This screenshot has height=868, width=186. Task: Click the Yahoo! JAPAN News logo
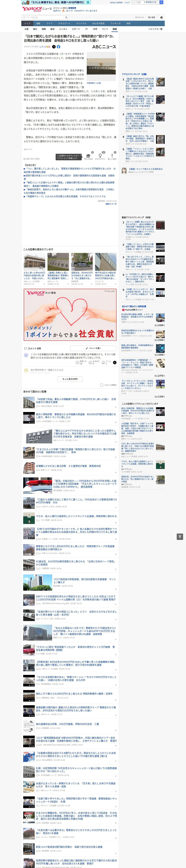pyautogui.click(x=37, y=9)
